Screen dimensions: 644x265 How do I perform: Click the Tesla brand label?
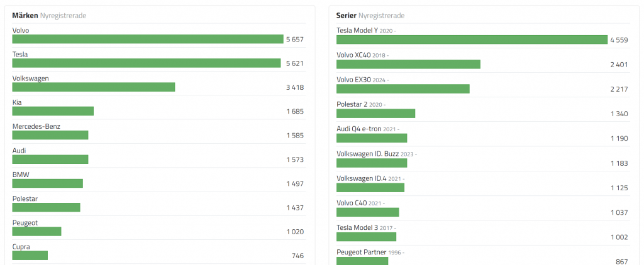pyautogui.click(x=20, y=55)
